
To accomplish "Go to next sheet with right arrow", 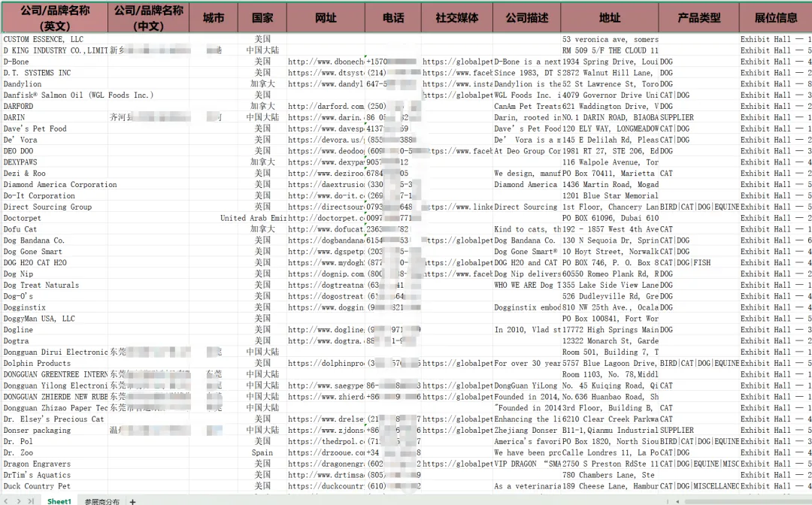I will coord(19,500).
